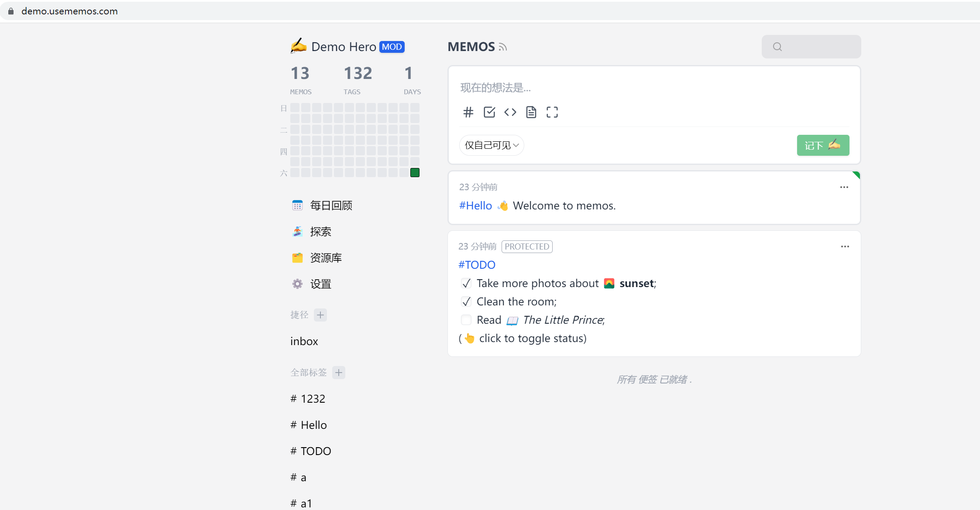Image resolution: width=980 pixels, height=510 pixels.
Task: Check the 'Read The Little Prince' item
Action: coord(466,320)
